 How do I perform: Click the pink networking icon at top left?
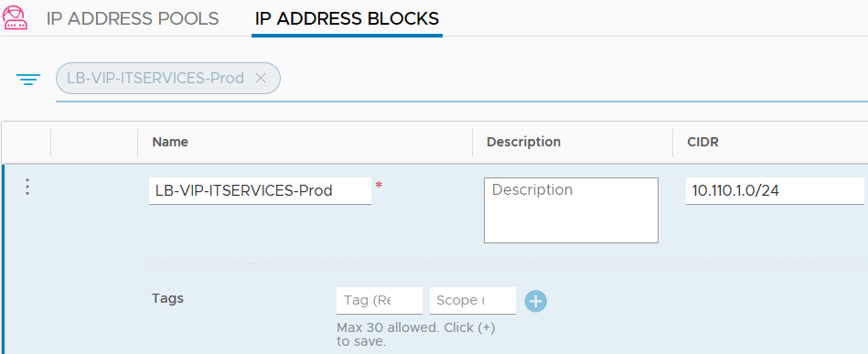pos(14,18)
